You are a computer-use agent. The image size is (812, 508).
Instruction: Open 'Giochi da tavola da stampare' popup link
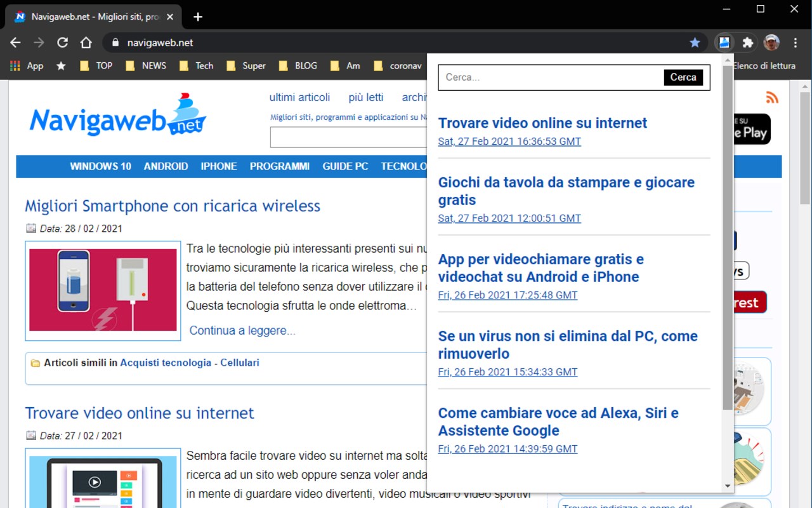point(566,191)
